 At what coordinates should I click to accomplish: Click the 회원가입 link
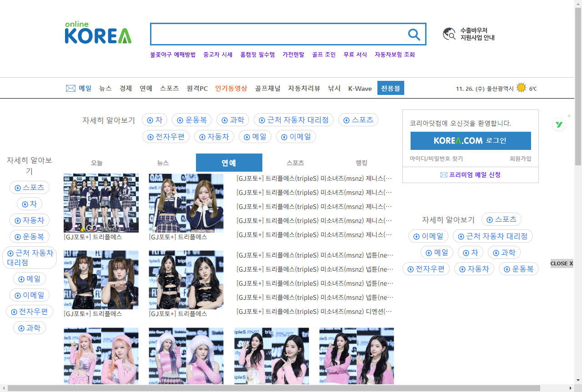520,159
